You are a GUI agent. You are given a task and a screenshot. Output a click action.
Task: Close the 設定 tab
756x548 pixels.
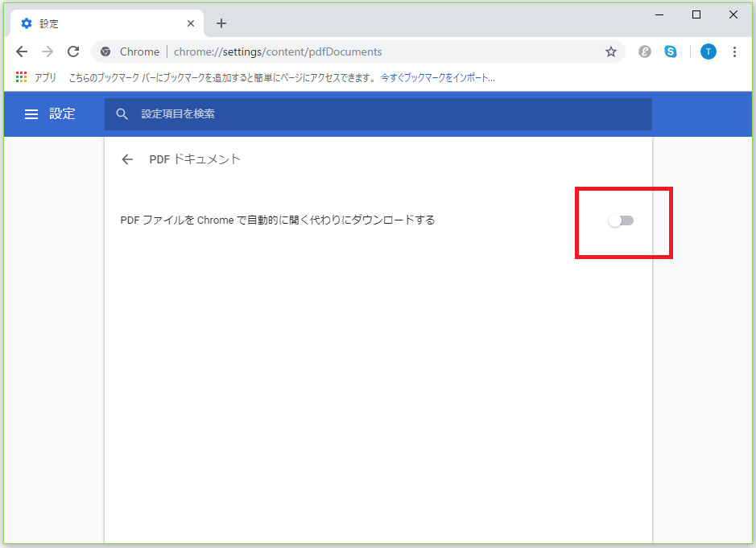click(190, 23)
